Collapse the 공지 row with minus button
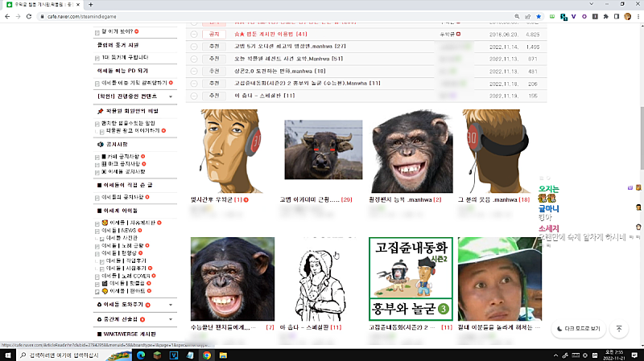Viewport: 644px width, 361px height. tap(193, 35)
